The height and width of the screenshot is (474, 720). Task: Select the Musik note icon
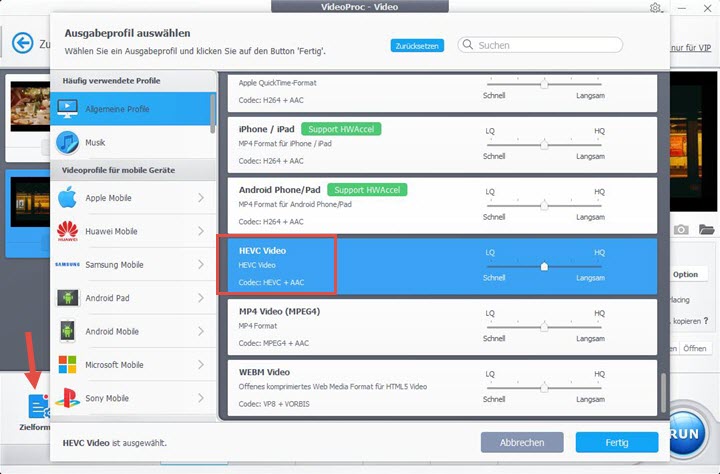point(68,142)
